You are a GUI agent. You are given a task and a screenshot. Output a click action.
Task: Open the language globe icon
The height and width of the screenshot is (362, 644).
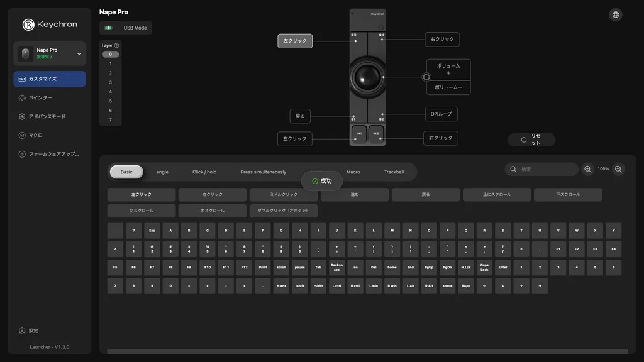tap(615, 15)
